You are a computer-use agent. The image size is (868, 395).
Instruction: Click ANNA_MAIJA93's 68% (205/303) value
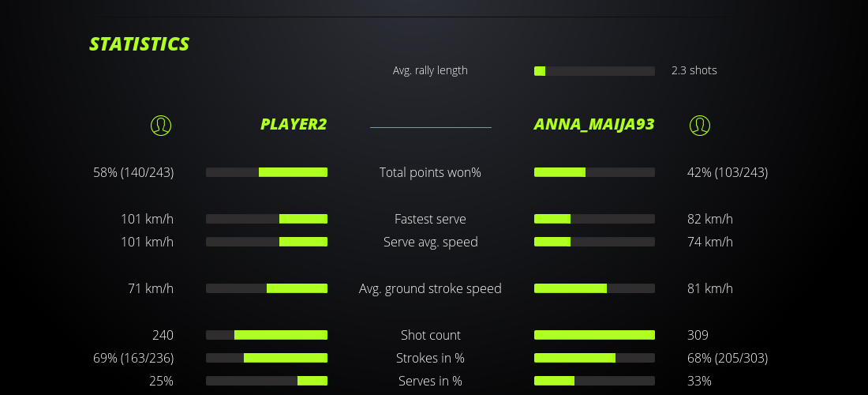click(727, 358)
